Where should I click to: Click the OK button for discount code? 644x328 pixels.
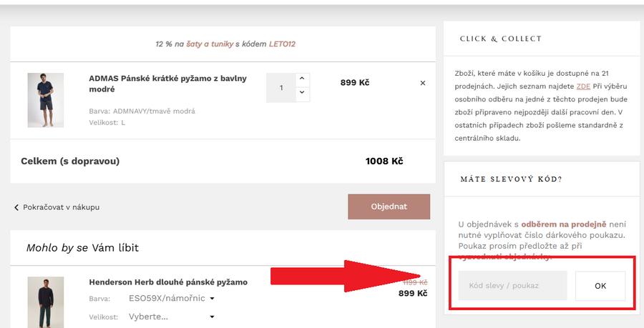tap(600, 286)
